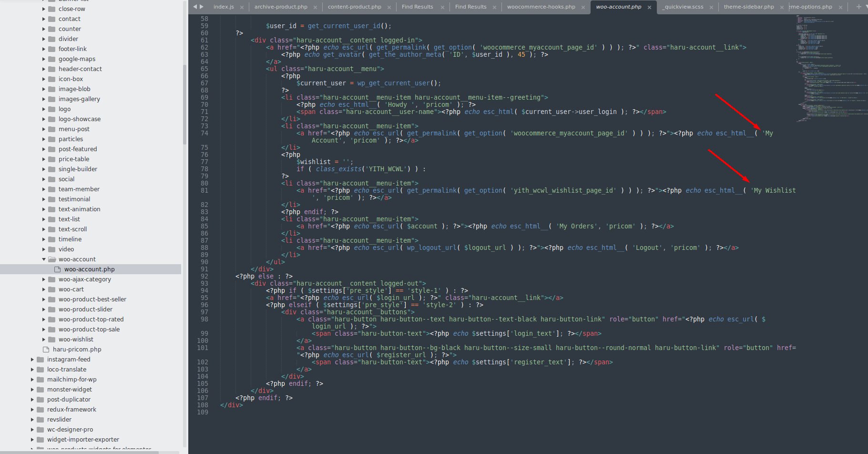This screenshot has width=868, height=454.
Task: Select woo-product-best-seller in the sidebar
Action: point(92,299)
